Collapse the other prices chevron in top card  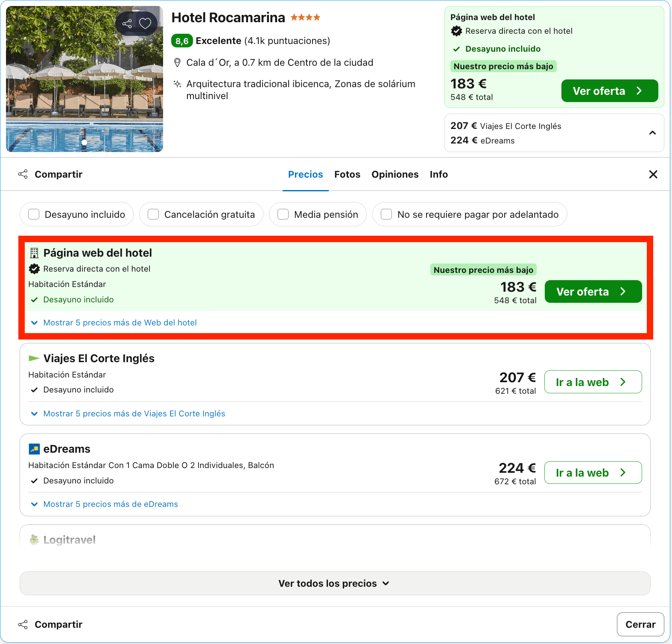coord(652,133)
